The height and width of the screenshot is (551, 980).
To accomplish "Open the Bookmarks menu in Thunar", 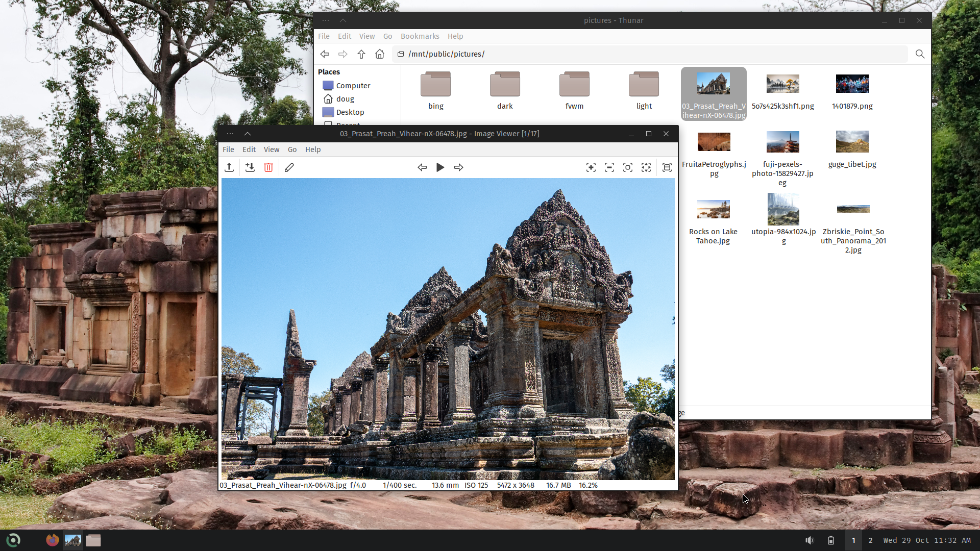I will (x=420, y=36).
